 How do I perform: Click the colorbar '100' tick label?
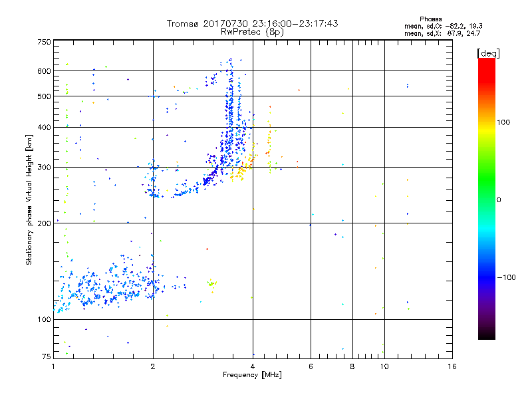pos(503,122)
